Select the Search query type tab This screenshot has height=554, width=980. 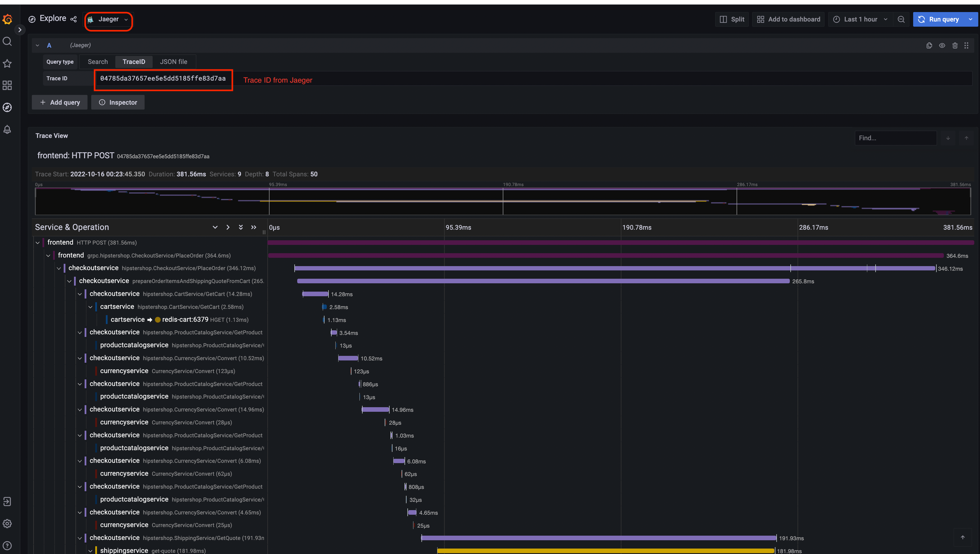(x=98, y=61)
